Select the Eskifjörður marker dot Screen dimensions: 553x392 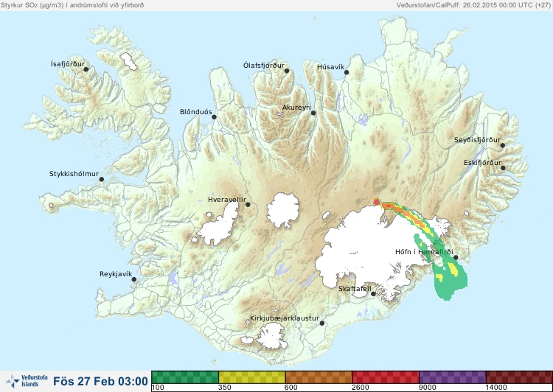503,168
